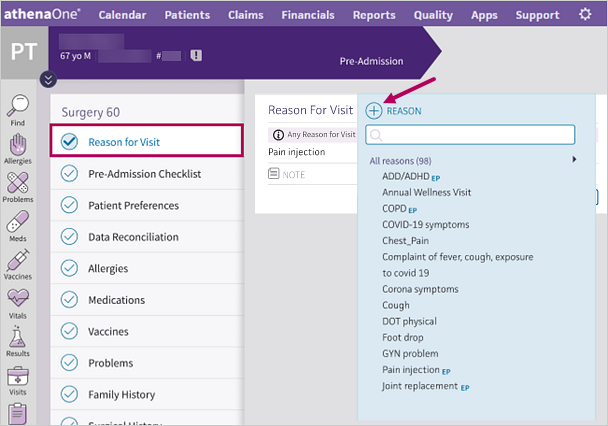Collapse the patient banner chevron
Viewport: 608px width, 426px height.
tap(48, 80)
